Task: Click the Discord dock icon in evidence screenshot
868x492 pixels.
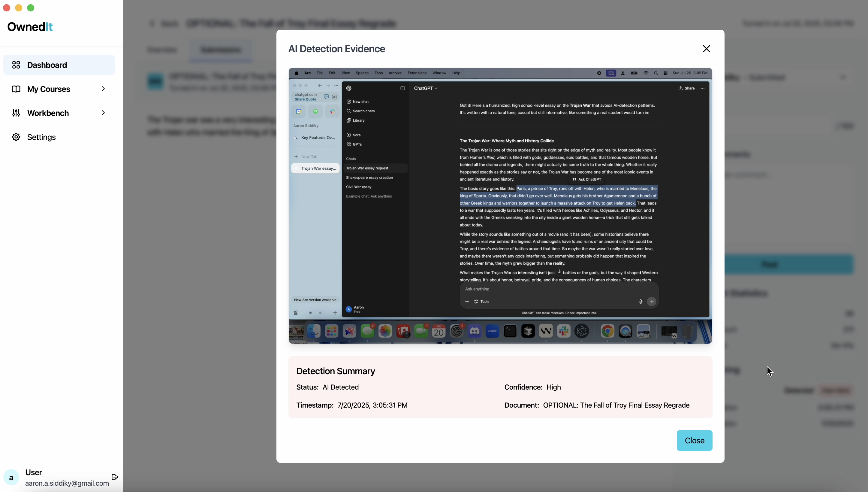Action: [x=474, y=332]
